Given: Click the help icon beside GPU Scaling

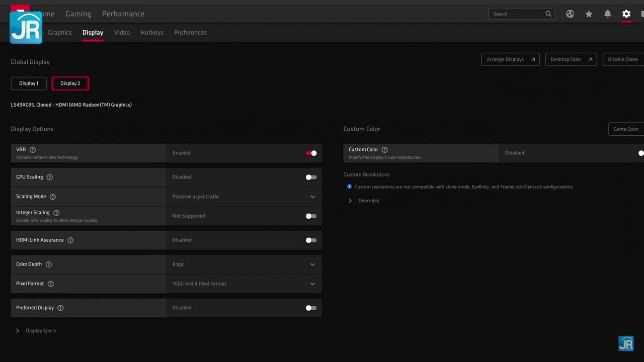Looking at the screenshot, I should [49, 177].
